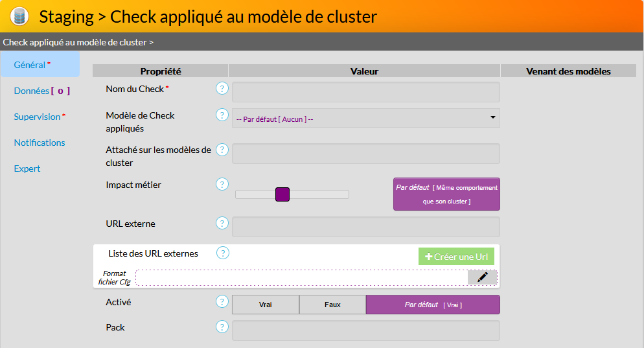Click Par défaut button for Impact métier

446,194
